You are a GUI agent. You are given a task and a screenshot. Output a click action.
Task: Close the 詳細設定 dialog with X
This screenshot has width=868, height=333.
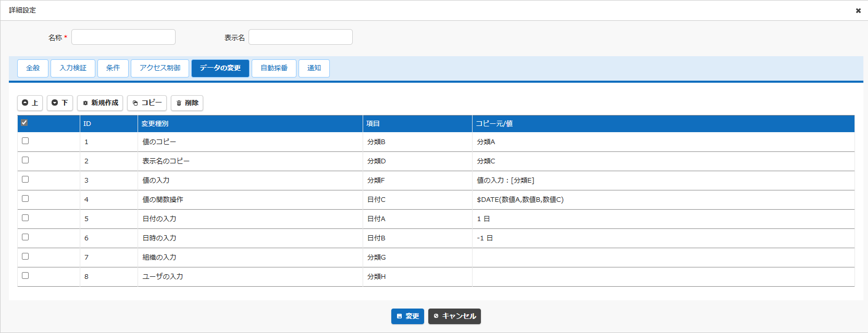pos(858,10)
